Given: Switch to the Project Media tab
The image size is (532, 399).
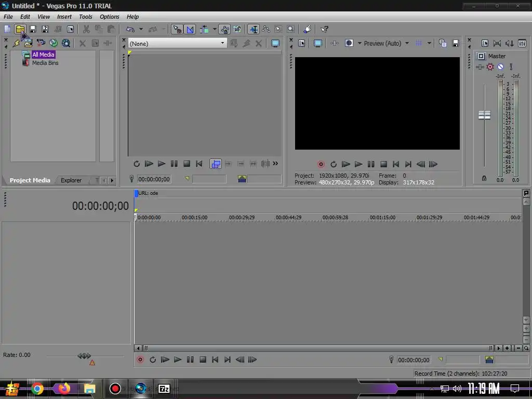Looking at the screenshot, I should click(x=30, y=180).
